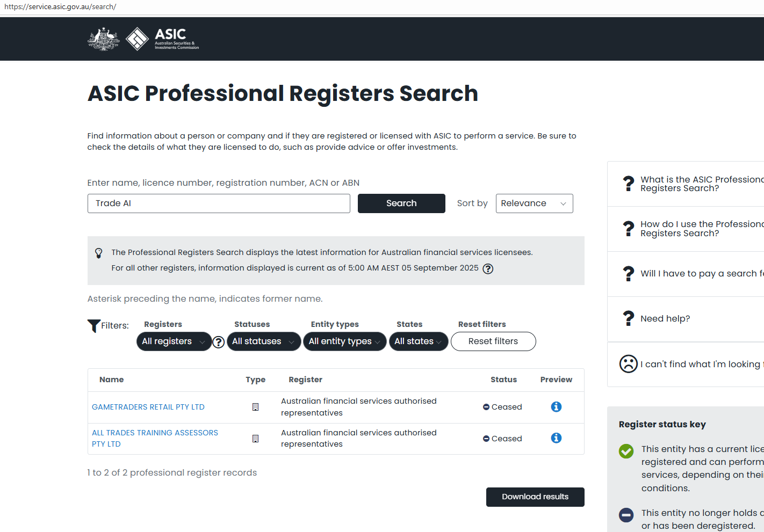Open the help icon beside All registers filter
The image size is (764, 532).
(218, 342)
